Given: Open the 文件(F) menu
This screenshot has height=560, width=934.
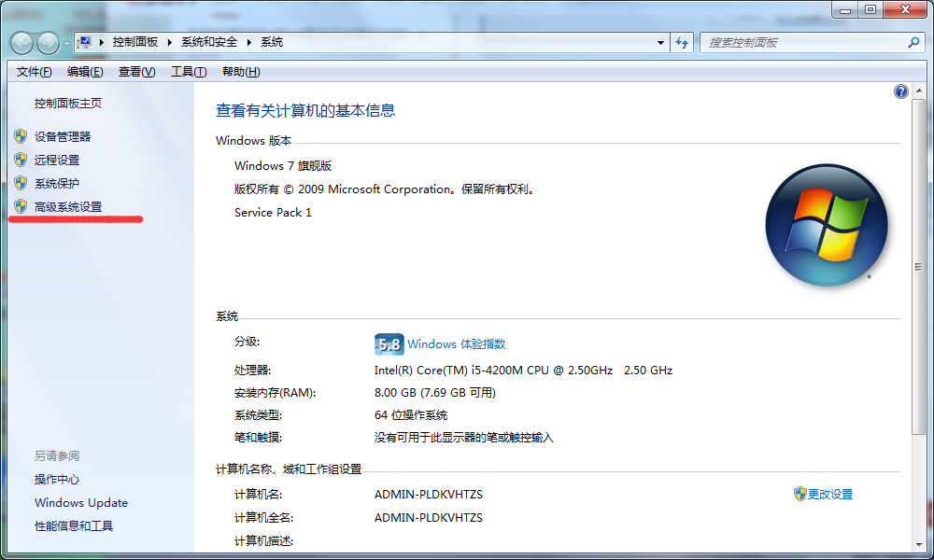Looking at the screenshot, I should [34, 72].
